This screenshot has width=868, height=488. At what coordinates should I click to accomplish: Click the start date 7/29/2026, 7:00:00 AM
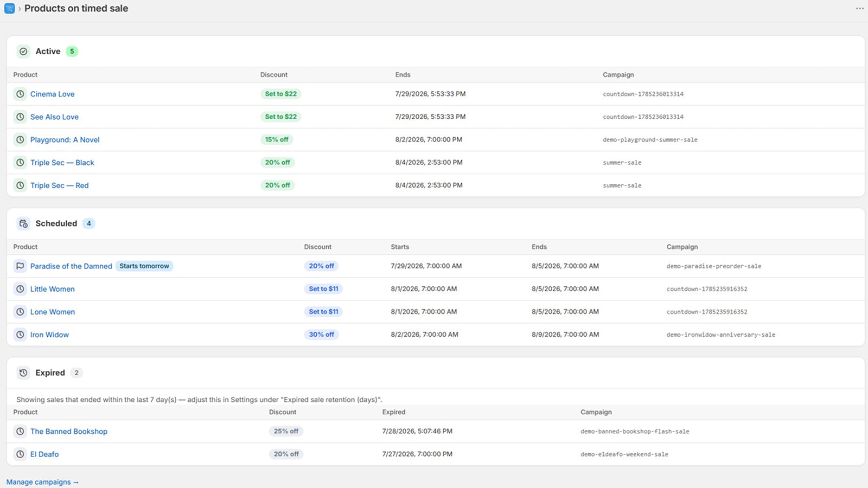[426, 266]
